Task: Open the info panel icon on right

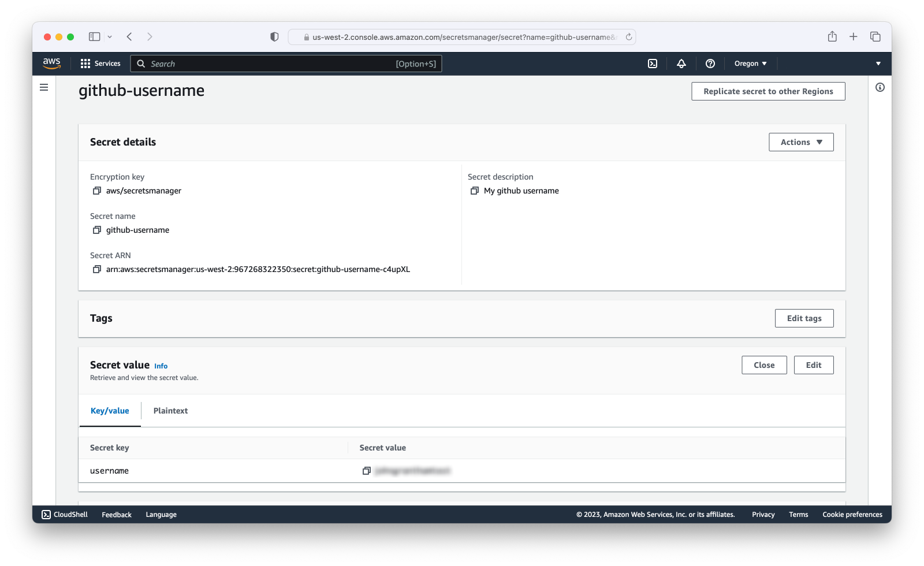Action: 880,87
